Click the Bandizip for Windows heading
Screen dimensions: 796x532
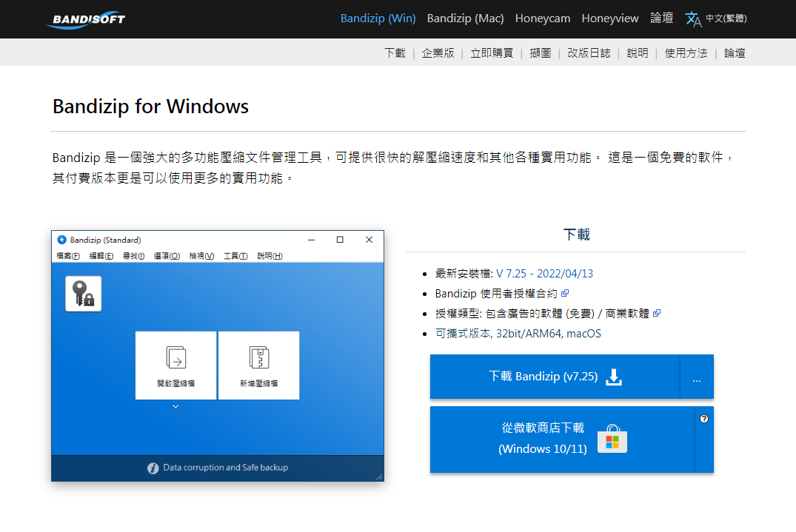tap(151, 107)
